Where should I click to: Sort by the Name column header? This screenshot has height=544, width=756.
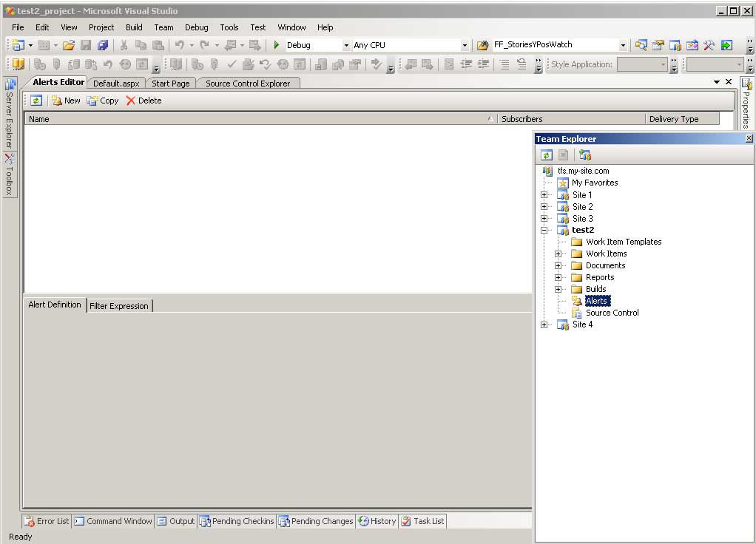pos(261,119)
